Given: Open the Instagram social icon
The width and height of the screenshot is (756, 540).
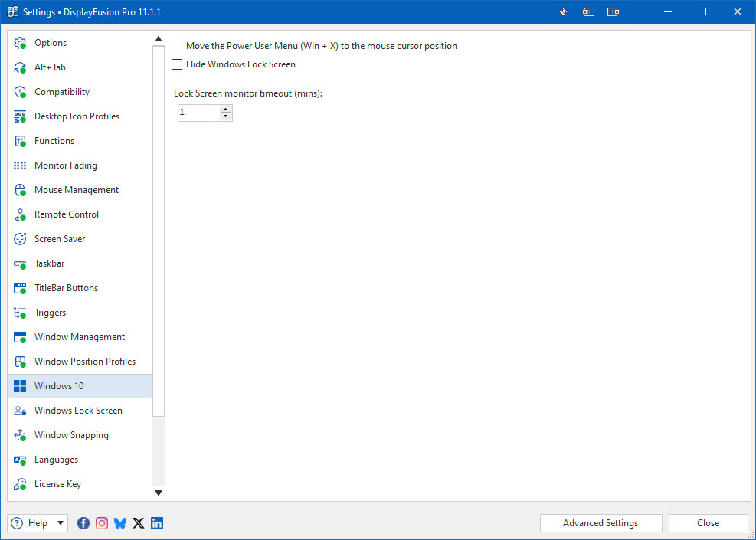Looking at the screenshot, I should point(102,523).
